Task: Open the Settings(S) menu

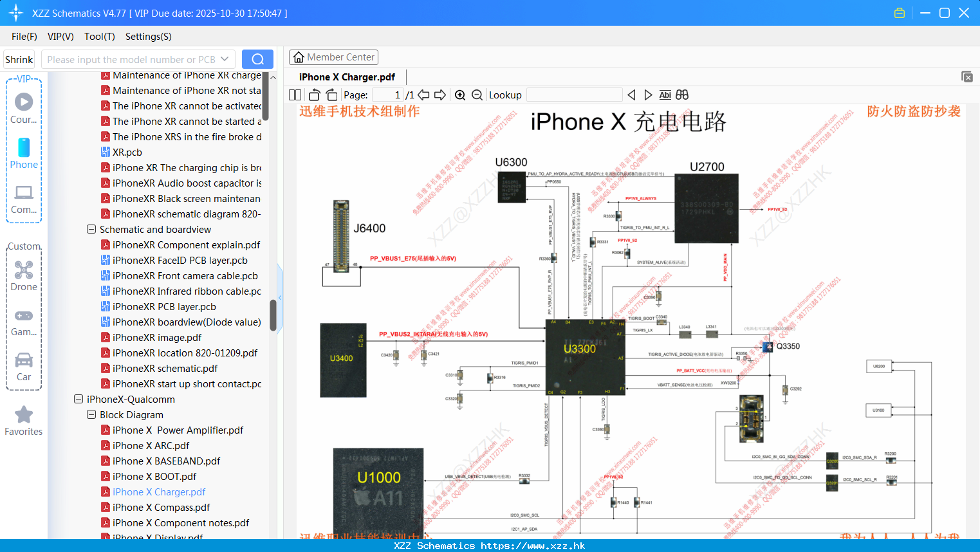Action: tap(149, 37)
